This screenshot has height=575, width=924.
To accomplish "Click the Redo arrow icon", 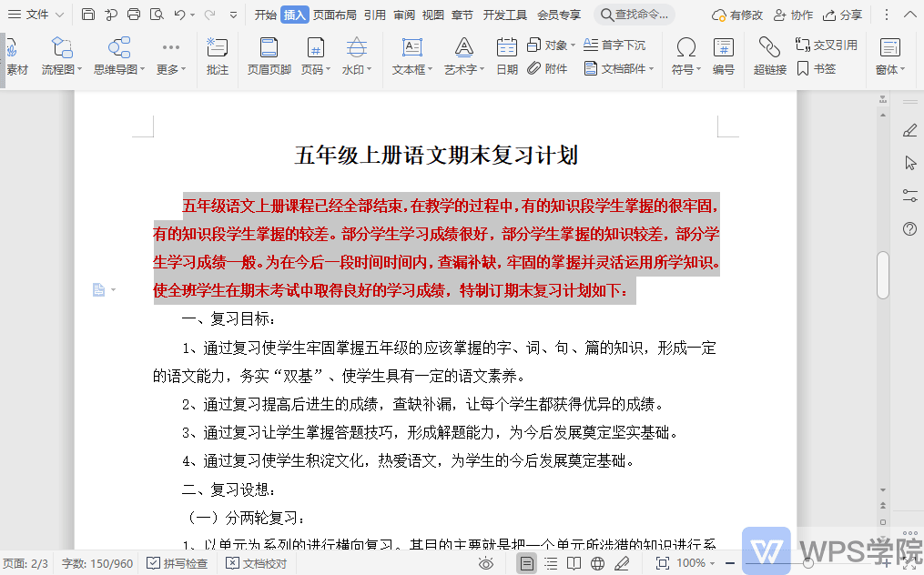I will [209, 15].
